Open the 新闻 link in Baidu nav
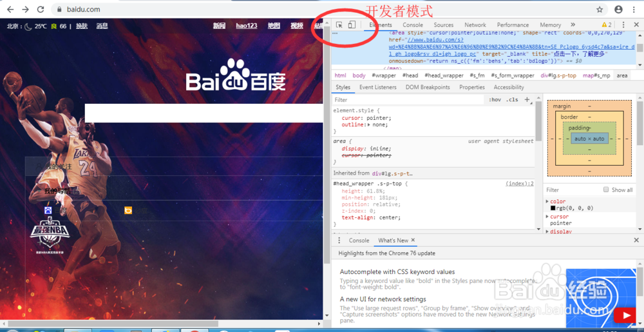This screenshot has width=644, height=332. [220, 26]
